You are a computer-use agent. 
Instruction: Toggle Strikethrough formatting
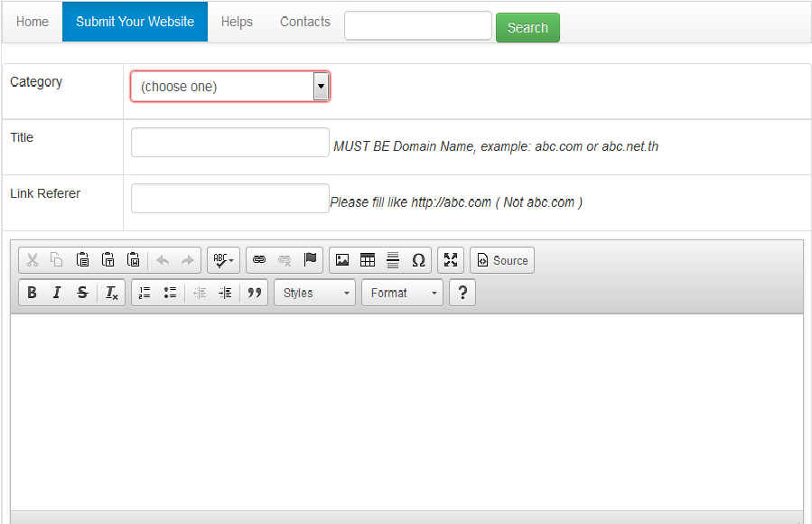(82, 293)
